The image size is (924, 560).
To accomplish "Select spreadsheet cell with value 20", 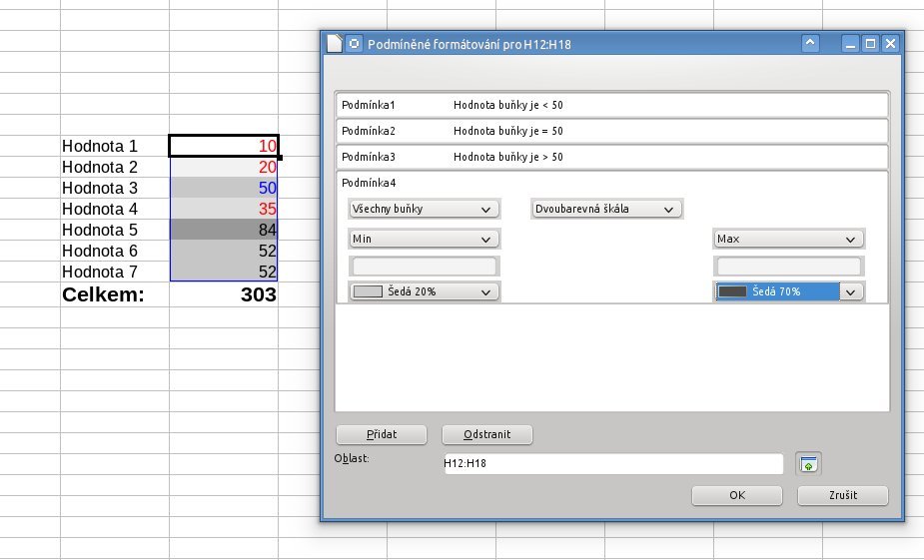I will click(x=224, y=167).
